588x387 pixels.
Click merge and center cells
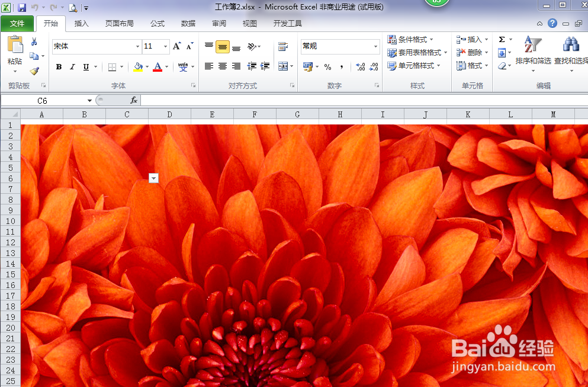point(283,66)
